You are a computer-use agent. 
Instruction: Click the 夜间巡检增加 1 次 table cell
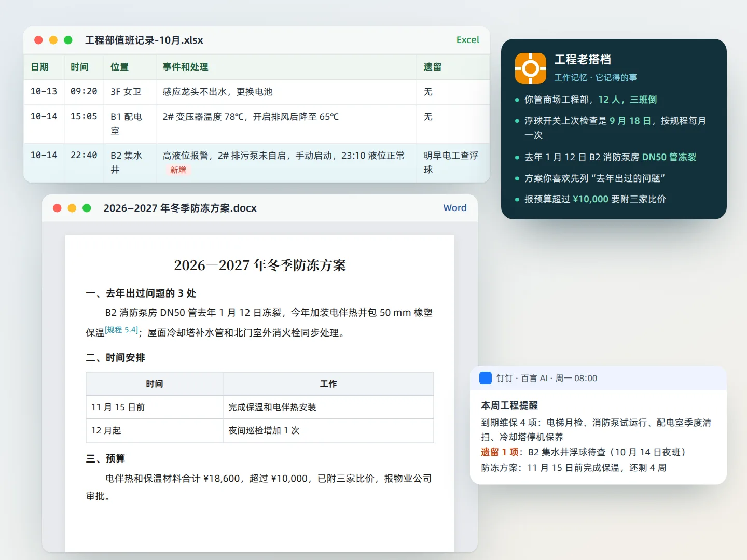point(328,430)
